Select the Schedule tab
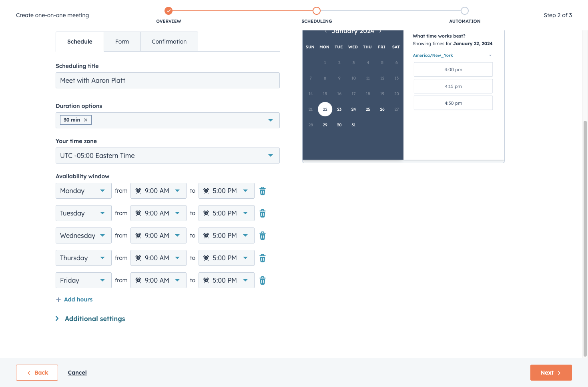 [80, 42]
